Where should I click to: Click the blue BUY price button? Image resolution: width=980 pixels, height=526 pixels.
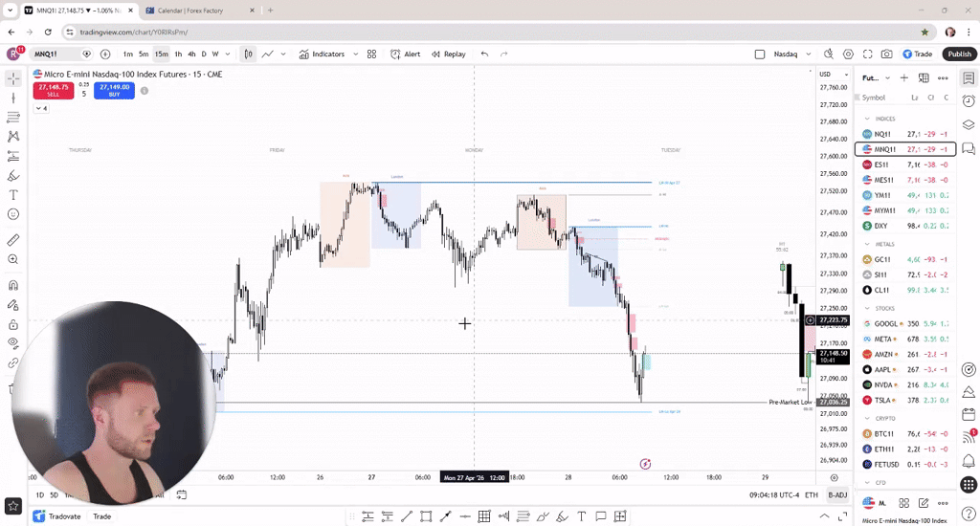click(x=115, y=91)
